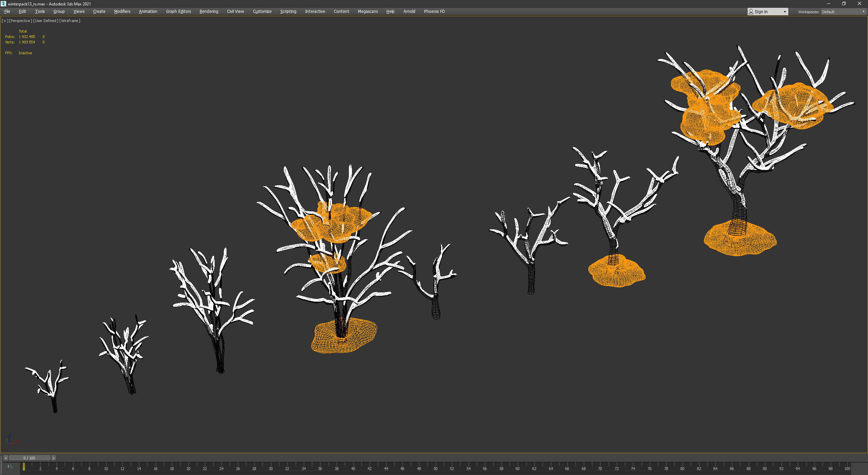Click the Verts count '1 903 554'
Viewport: 868px width, 475px height.
point(27,42)
